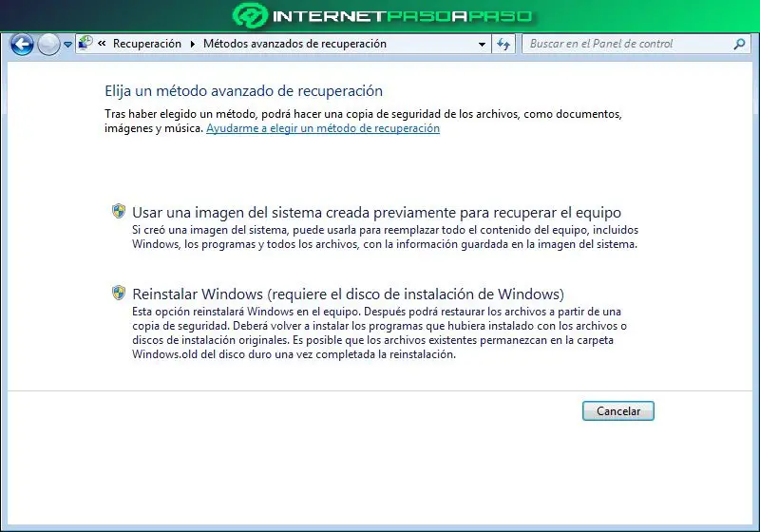Click description text starting Si creó una imagen
The width and height of the screenshot is (760, 532).
coord(386,237)
